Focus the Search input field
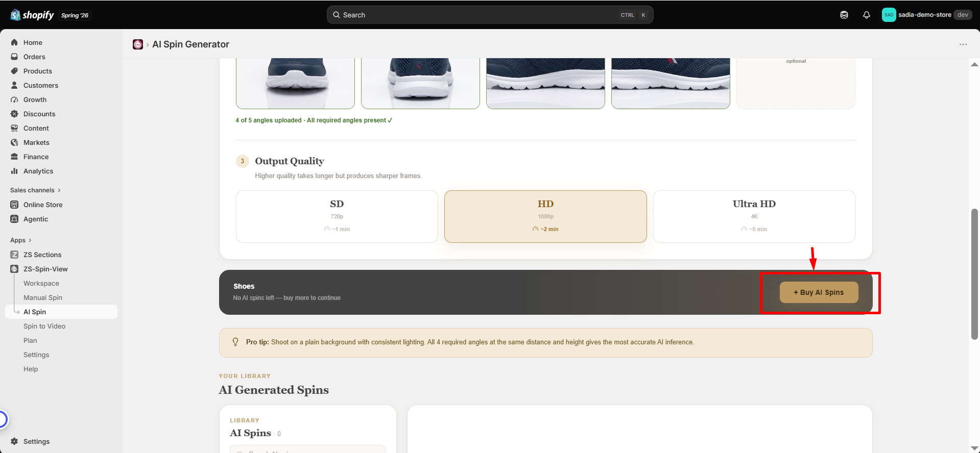Image resolution: width=980 pixels, height=453 pixels. (x=490, y=15)
